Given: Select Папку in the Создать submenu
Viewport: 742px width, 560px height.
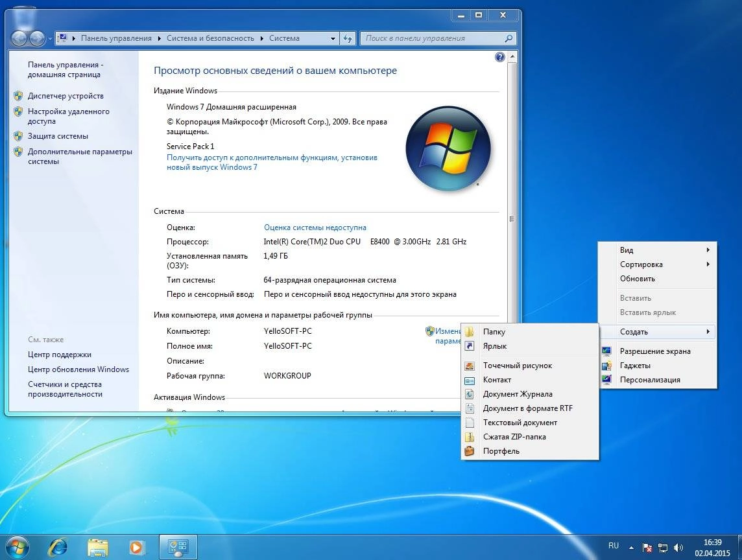Looking at the screenshot, I should (530, 332).
